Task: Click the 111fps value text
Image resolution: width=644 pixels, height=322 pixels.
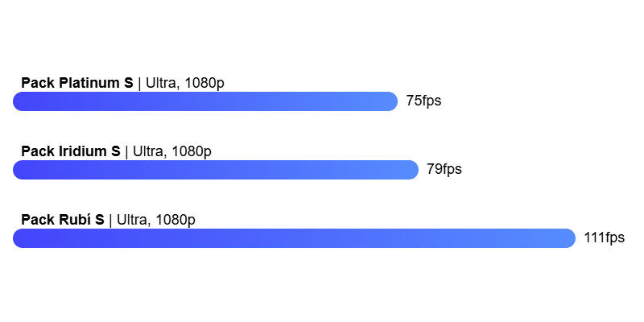Action: pos(605,237)
